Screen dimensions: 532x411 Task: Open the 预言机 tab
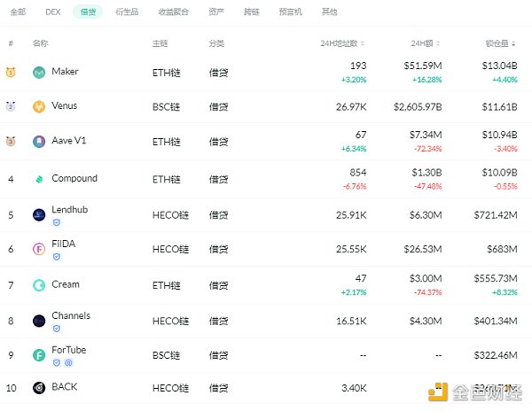tap(291, 12)
